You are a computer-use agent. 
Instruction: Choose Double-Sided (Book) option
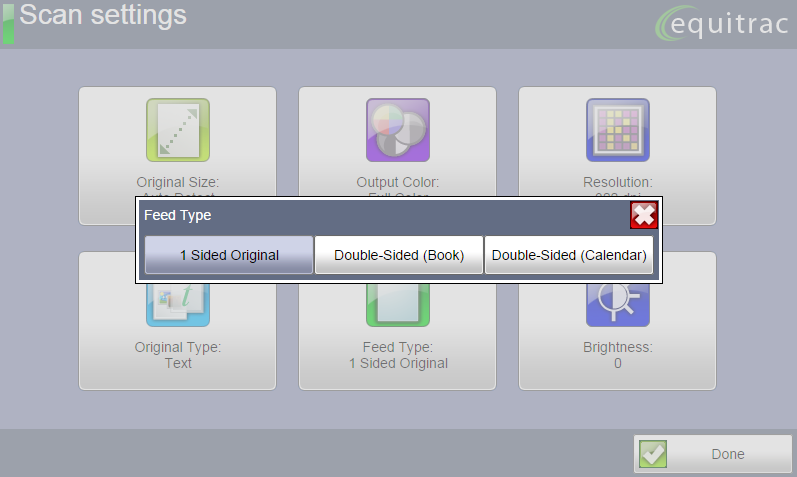click(x=399, y=255)
